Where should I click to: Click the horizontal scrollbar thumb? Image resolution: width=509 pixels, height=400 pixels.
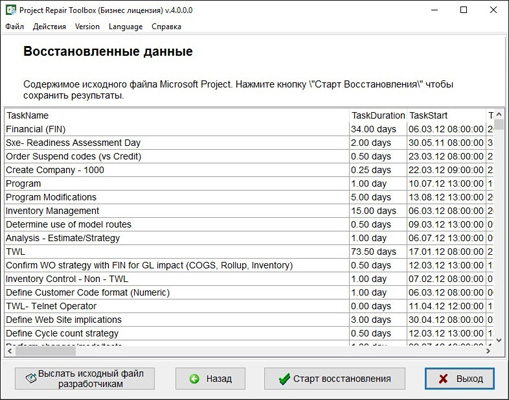pos(45,351)
